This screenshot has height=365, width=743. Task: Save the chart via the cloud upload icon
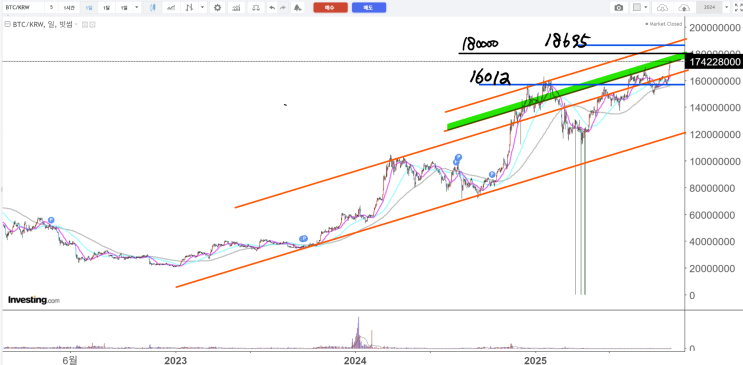point(684,8)
